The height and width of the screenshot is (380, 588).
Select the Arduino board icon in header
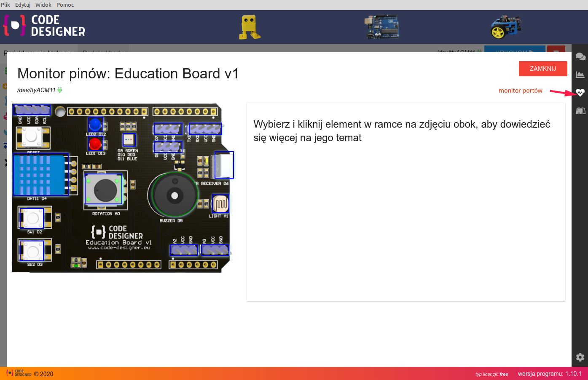(382, 27)
